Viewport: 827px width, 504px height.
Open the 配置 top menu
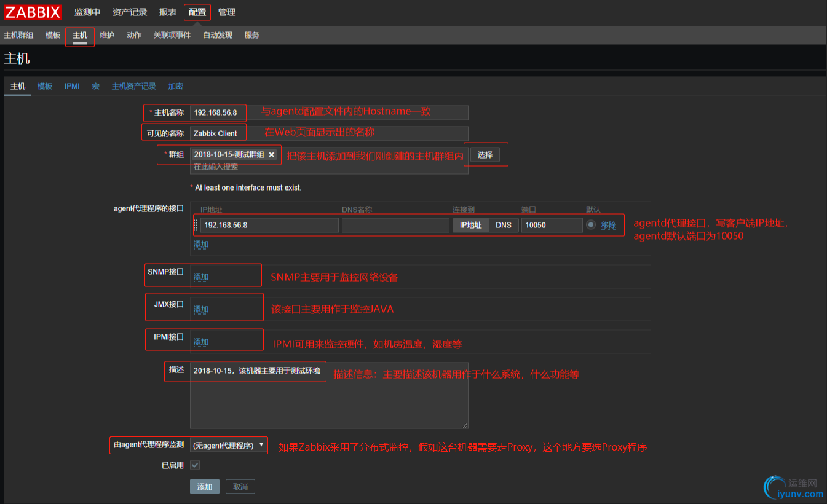click(x=197, y=12)
